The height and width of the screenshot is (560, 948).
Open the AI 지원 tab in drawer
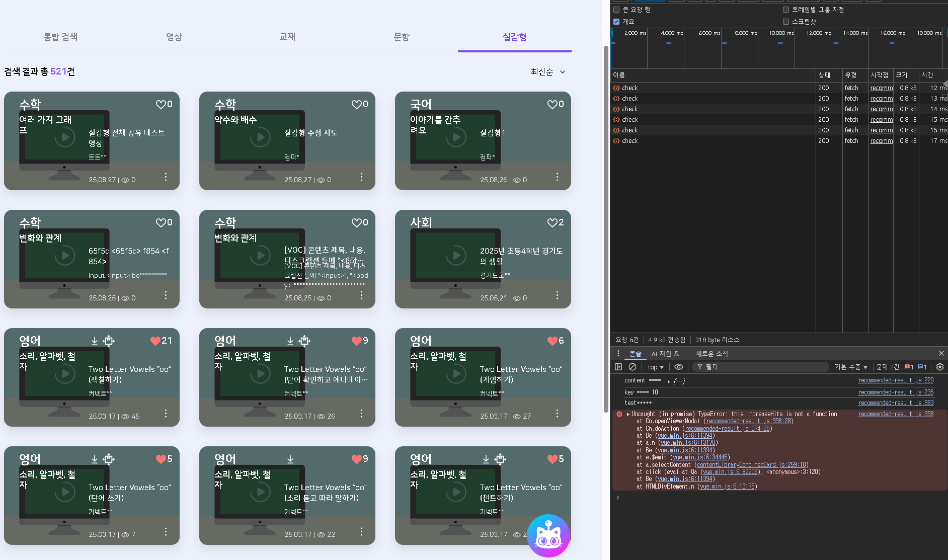point(664,354)
